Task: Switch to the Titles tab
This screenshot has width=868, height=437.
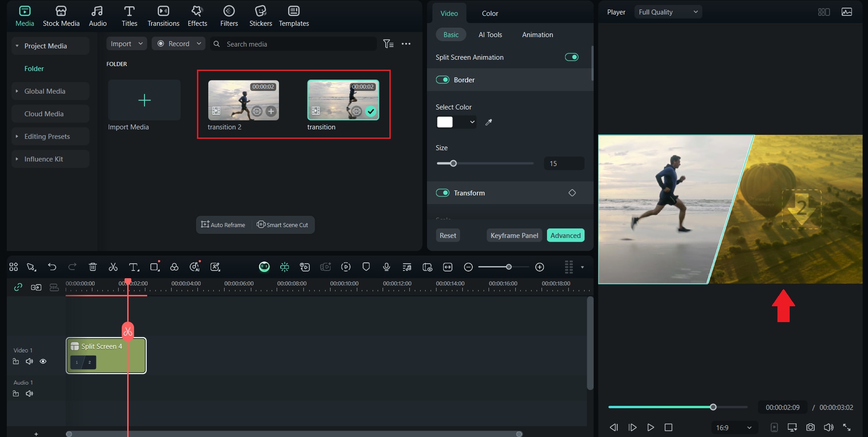Action: click(129, 16)
